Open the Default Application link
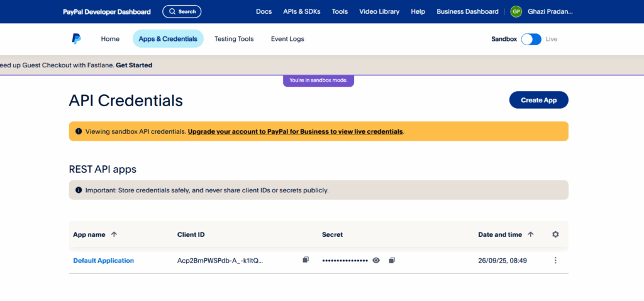 point(104,260)
